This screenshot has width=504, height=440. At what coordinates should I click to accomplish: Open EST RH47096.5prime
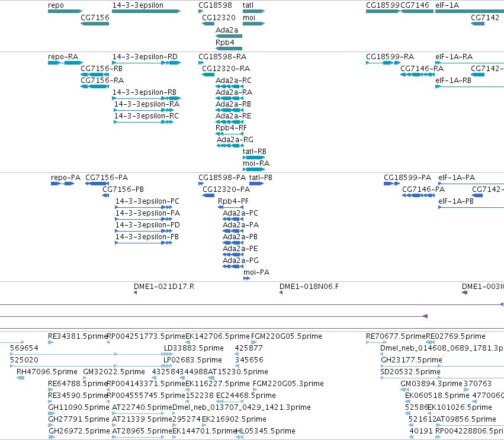tap(20, 378)
